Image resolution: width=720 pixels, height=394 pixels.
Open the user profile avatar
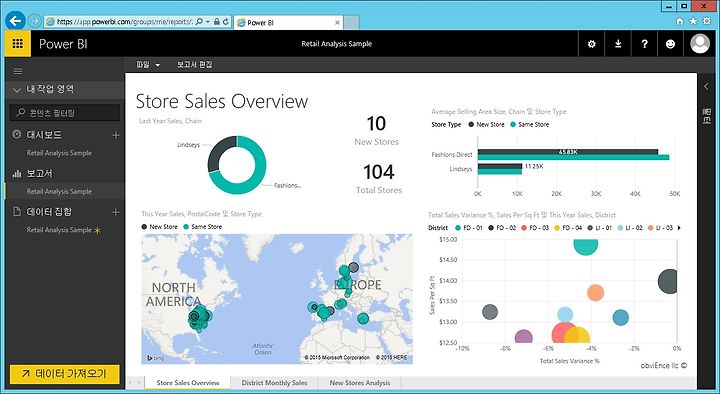700,44
